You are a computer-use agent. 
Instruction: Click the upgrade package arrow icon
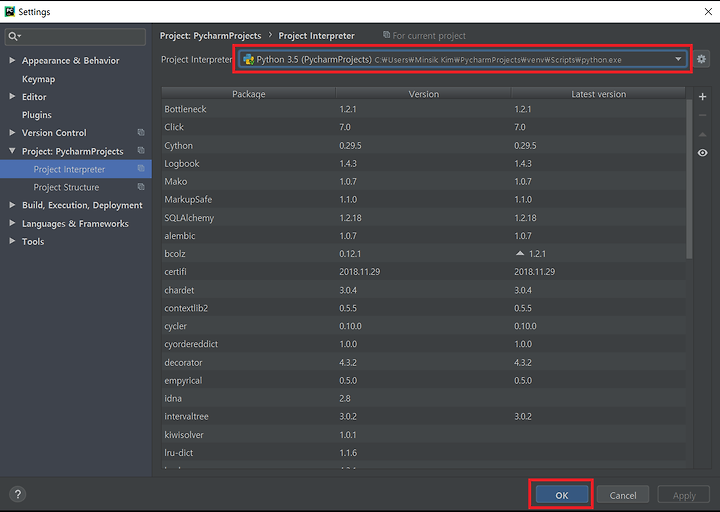[702, 134]
